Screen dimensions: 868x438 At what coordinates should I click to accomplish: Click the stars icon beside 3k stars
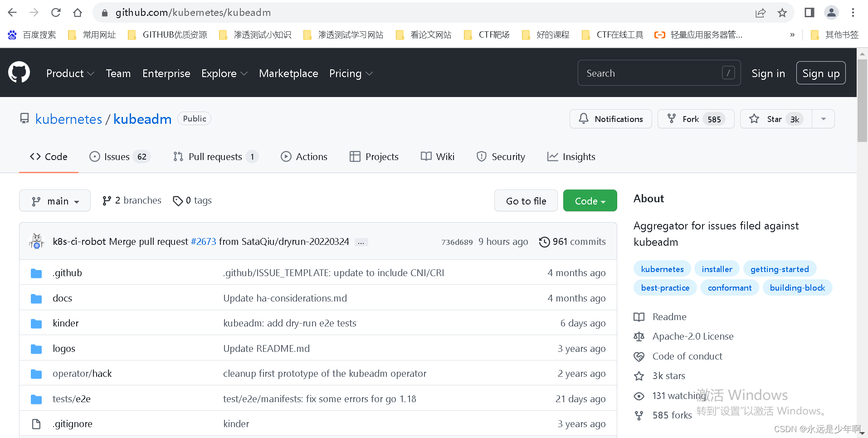click(639, 376)
